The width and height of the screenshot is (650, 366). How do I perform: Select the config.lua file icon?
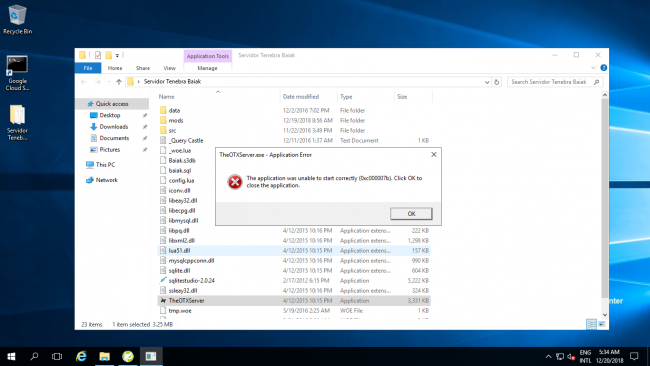point(163,180)
